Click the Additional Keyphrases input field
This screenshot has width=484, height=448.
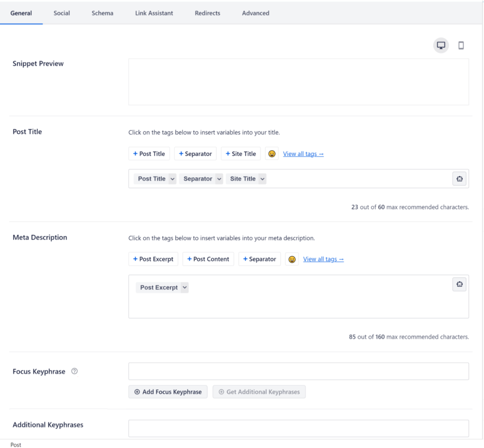click(298, 428)
